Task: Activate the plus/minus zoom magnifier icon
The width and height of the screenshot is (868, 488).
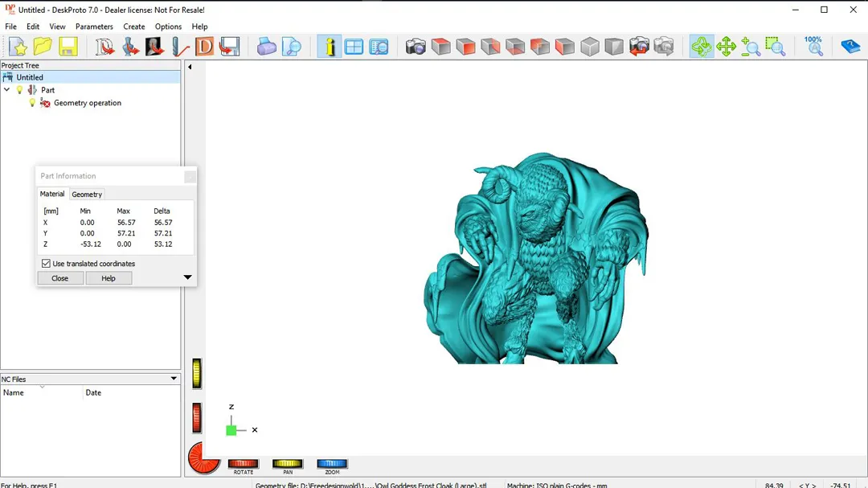Action: click(x=751, y=47)
